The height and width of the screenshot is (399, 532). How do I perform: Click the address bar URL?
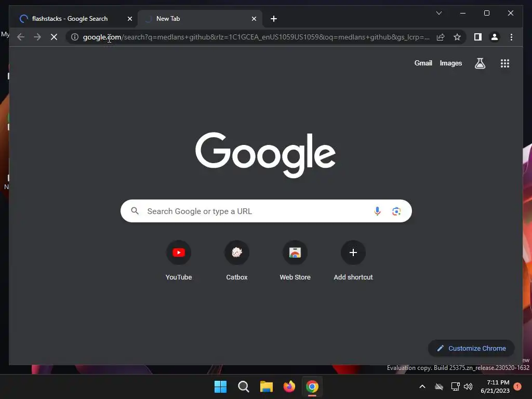(256, 37)
